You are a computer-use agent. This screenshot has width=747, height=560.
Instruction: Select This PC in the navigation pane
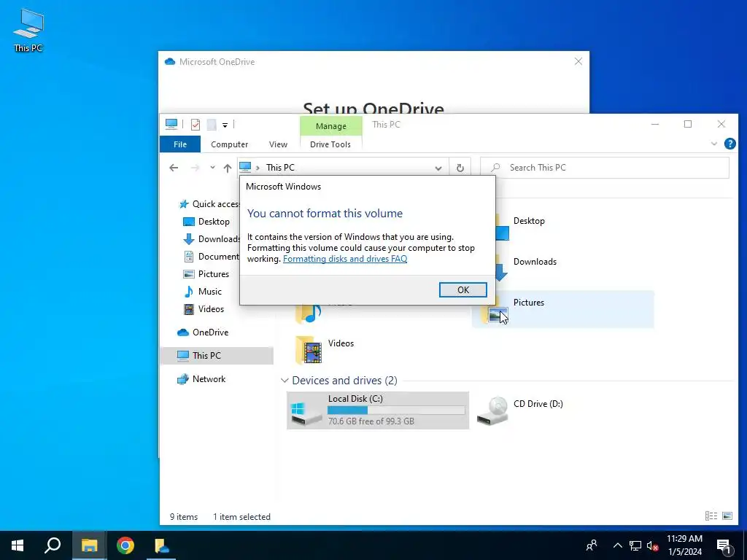click(x=217, y=356)
